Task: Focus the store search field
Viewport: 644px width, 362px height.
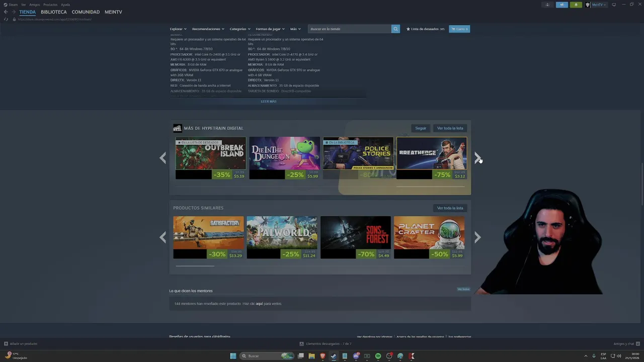Action: click(350, 29)
